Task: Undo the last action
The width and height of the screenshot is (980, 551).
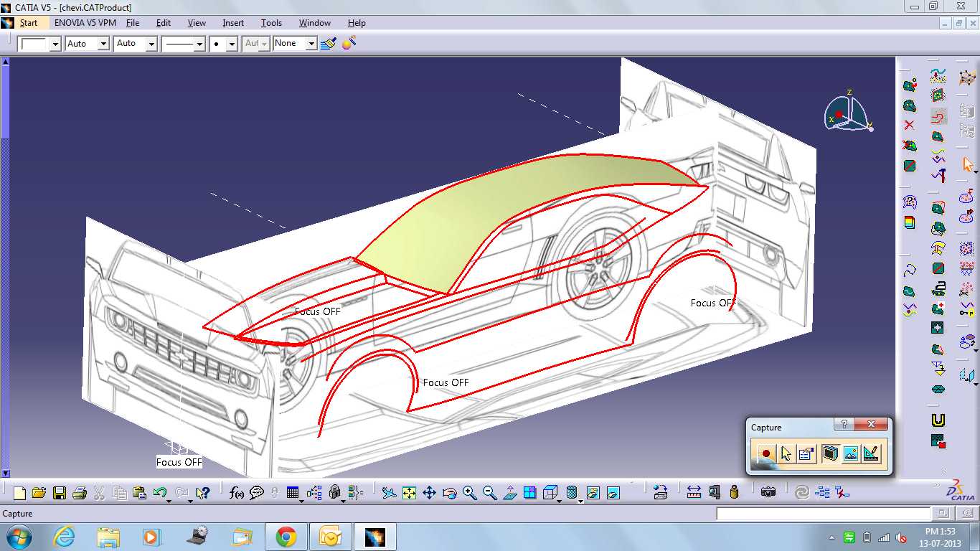Action: 159,493
